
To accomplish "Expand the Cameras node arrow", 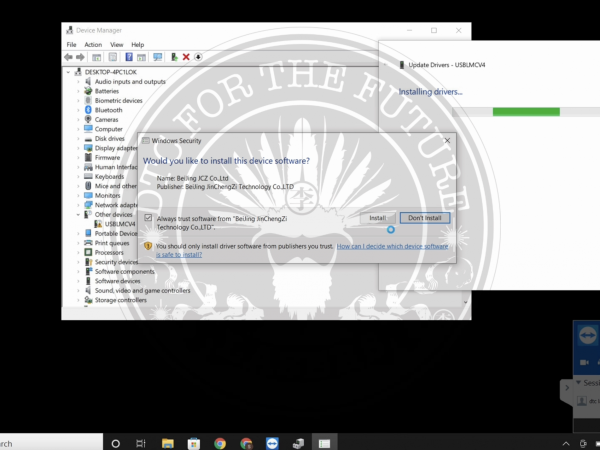I will pyautogui.click(x=78, y=119).
